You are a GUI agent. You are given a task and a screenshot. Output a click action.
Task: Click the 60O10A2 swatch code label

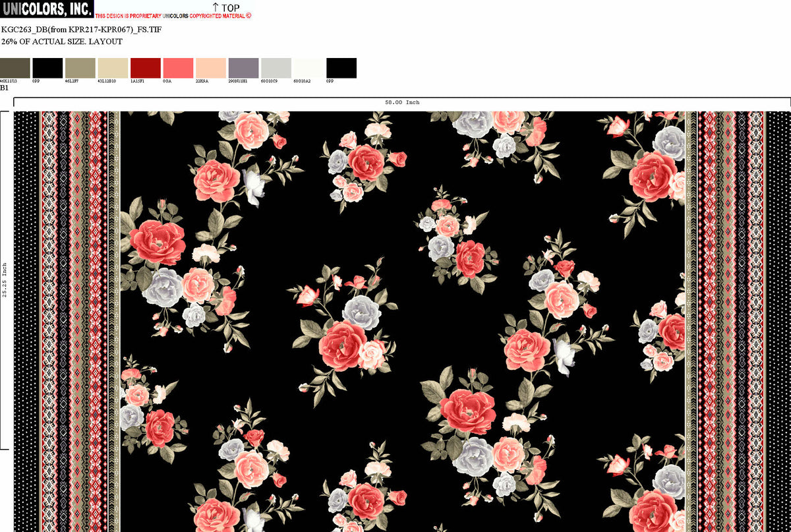(302, 81)
